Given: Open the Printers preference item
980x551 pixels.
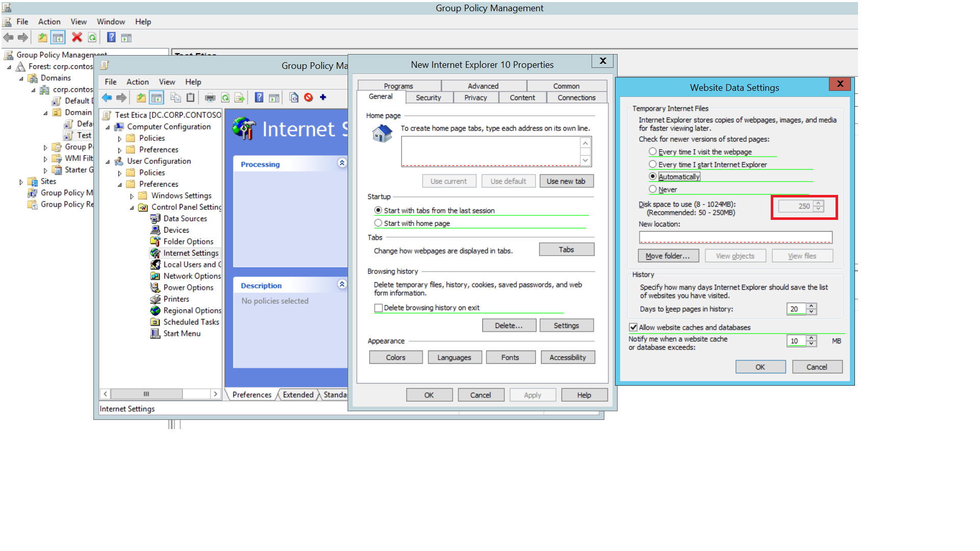Looking at the screenshot, I should pyautogui.click(x=177, y=299).
